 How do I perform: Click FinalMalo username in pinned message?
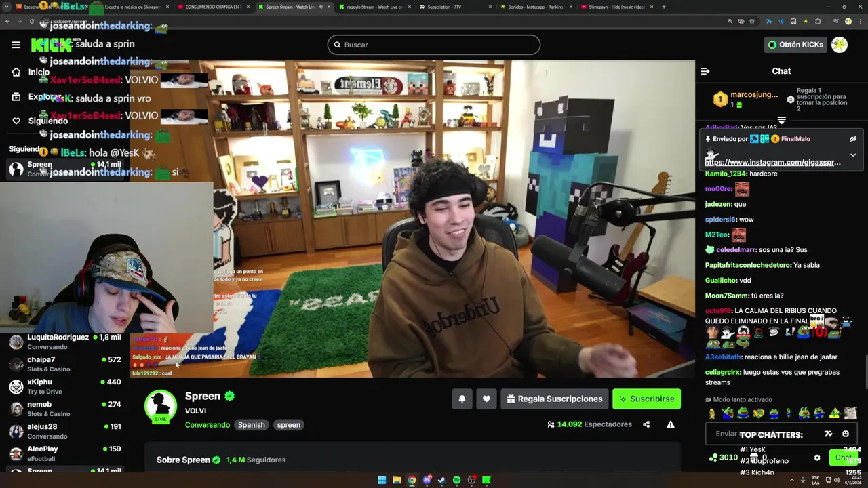pos(795,139)
